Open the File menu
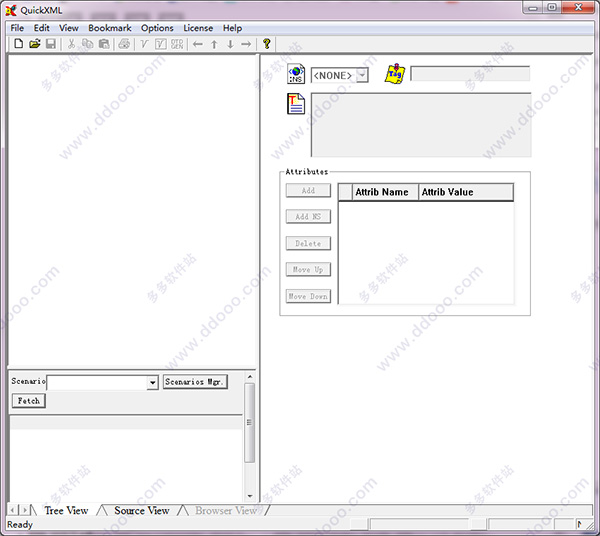 (x=17, y=28)
